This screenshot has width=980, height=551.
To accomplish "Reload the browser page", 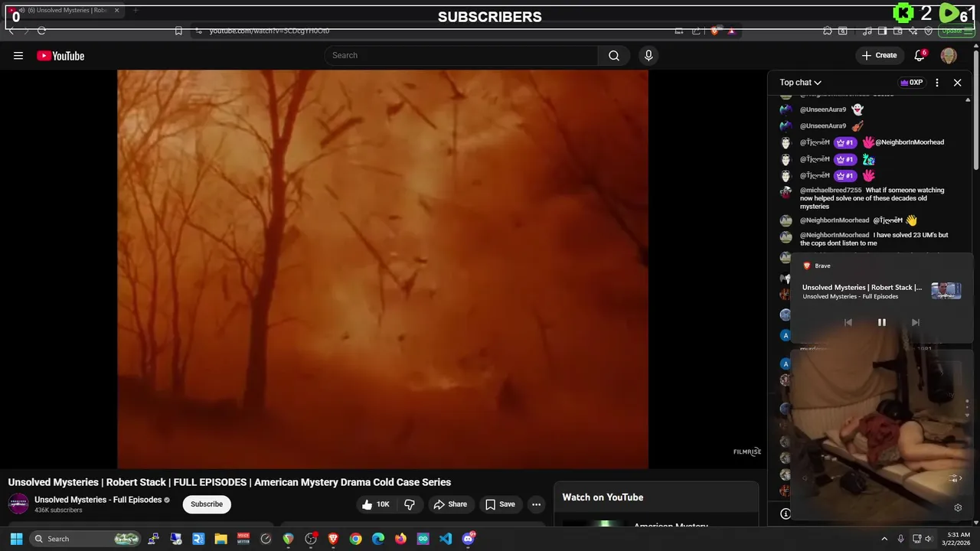I will tap(41, 31).
